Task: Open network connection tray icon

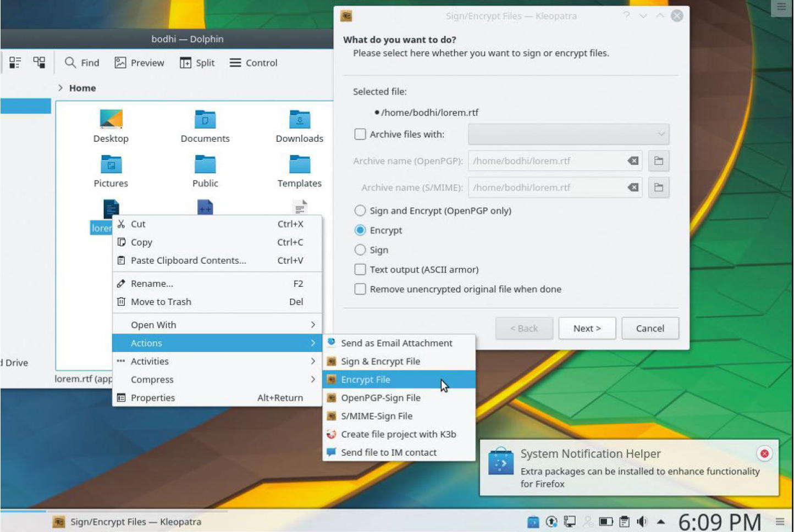Action: click(x=570, y=522)
